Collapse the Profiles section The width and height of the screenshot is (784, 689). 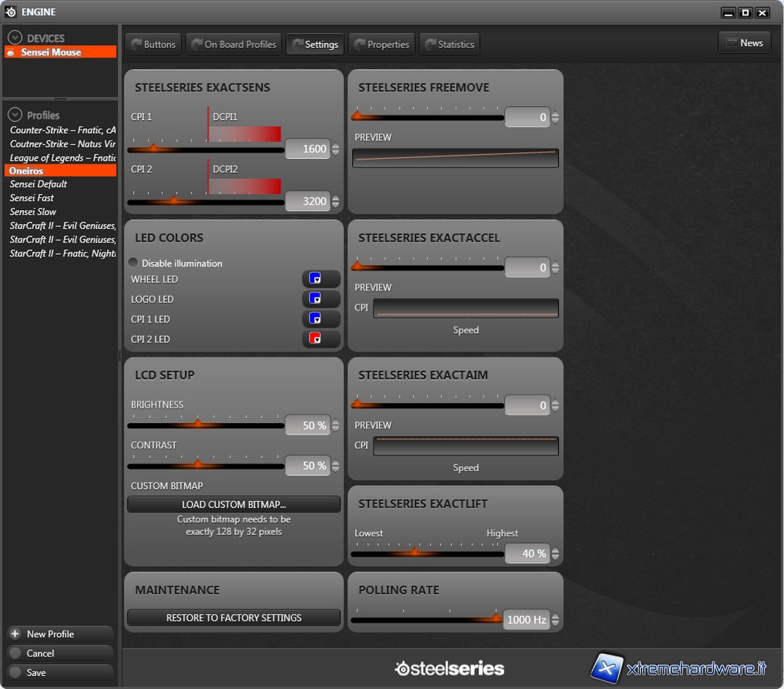pyautogui.click(x=14, y=115)
